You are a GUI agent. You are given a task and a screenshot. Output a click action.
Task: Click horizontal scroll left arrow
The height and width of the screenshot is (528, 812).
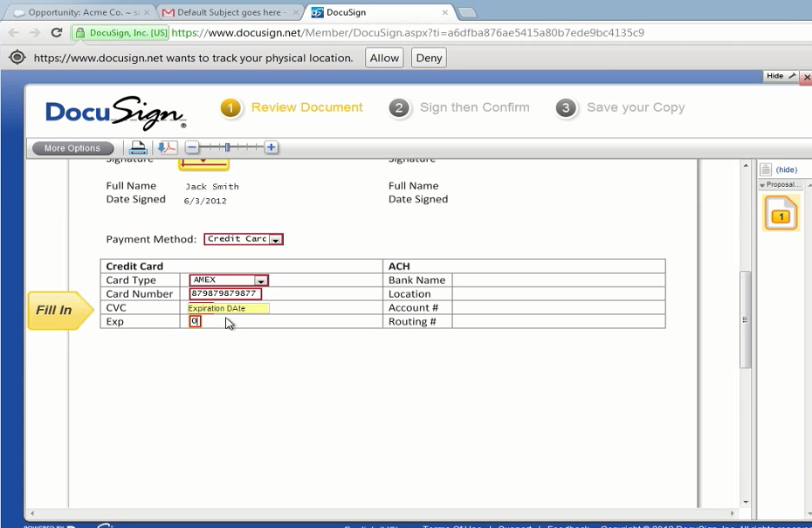32,513
